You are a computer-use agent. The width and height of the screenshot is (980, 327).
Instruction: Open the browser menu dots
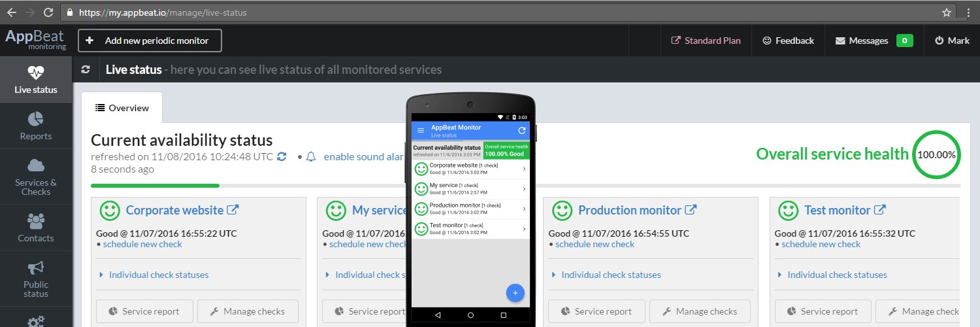tap(968, 12)
